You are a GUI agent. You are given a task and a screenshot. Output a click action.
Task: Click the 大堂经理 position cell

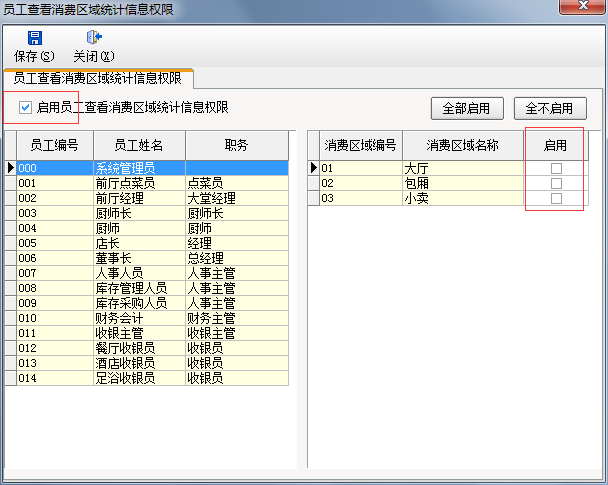237,198
